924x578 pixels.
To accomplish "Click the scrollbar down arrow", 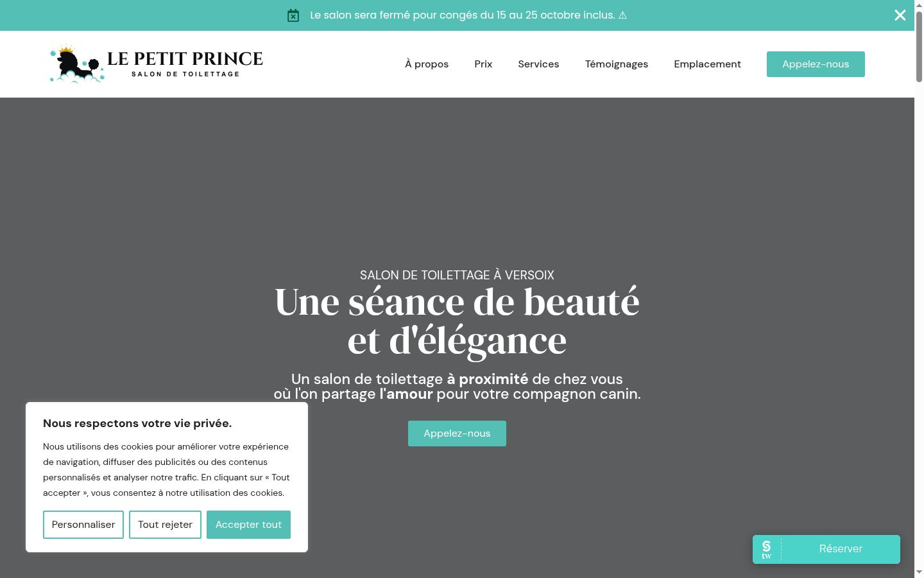I will coord(919,572).
